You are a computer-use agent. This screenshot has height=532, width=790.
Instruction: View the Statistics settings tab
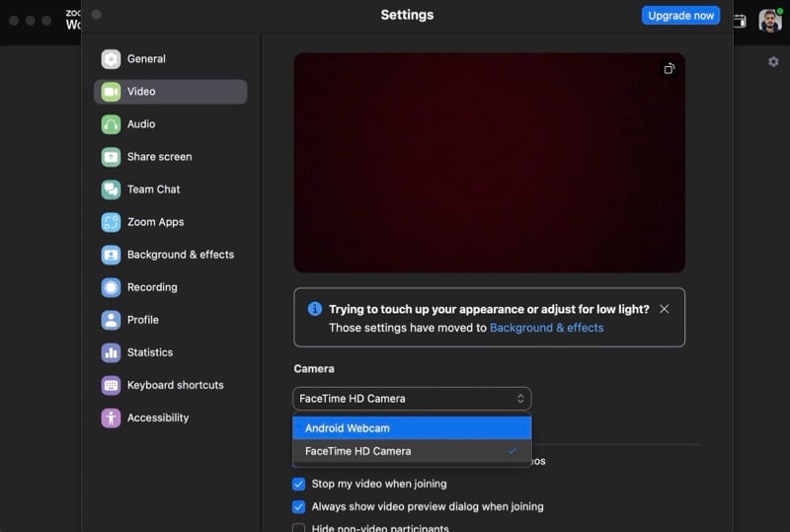coord(170,352)
